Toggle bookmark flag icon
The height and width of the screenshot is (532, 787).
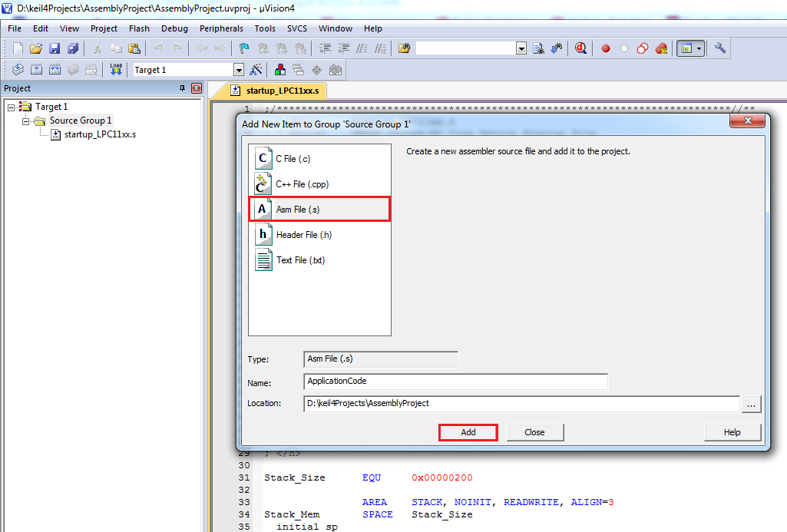[x=244, y=48]
